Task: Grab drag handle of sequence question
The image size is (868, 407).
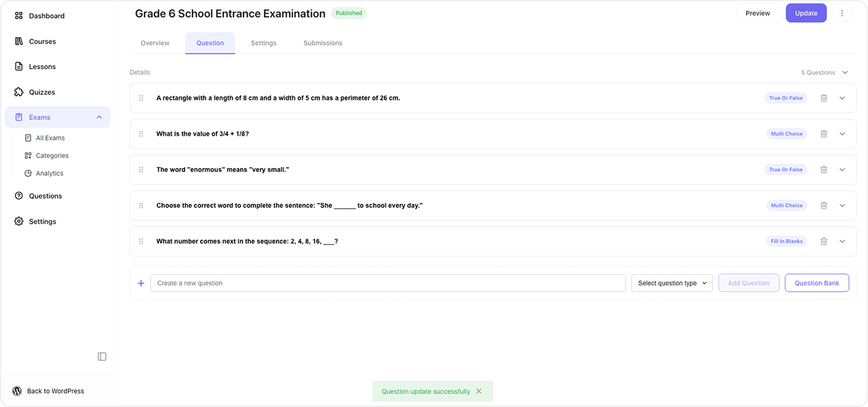Action: (x=141, y=241)
